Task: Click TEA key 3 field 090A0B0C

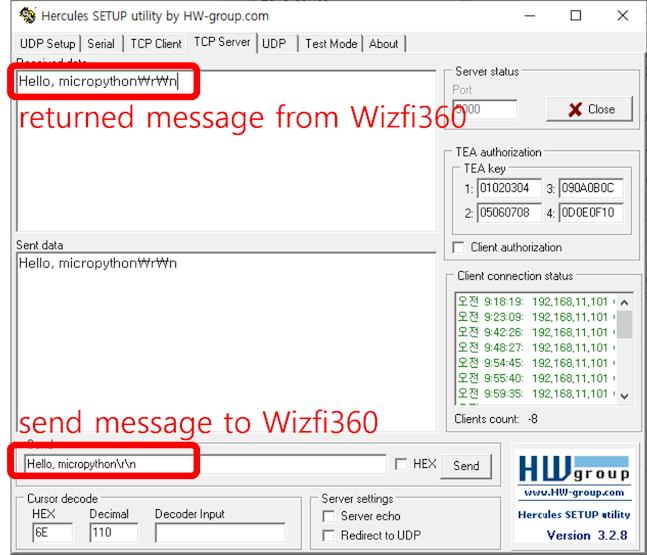Action: point(591,189)
